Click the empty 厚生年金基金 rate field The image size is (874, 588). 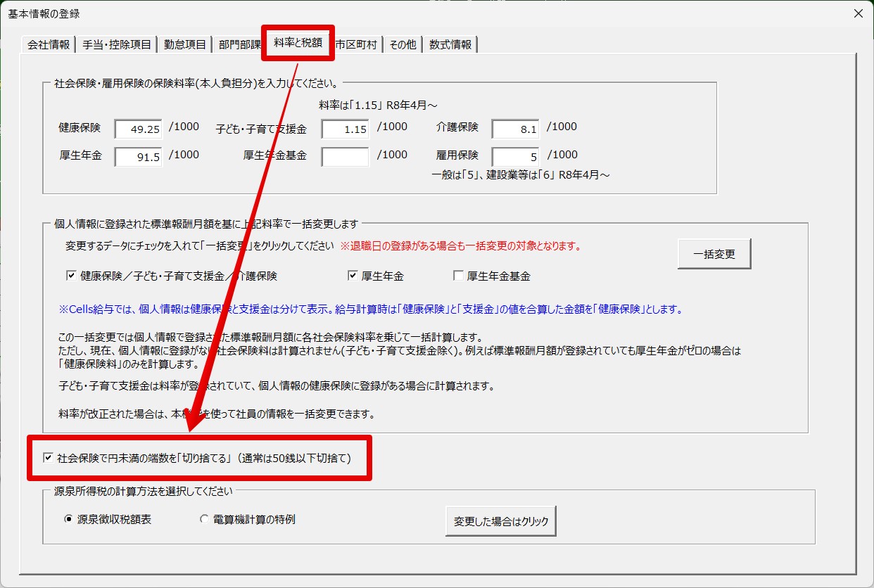click(345, 157)
